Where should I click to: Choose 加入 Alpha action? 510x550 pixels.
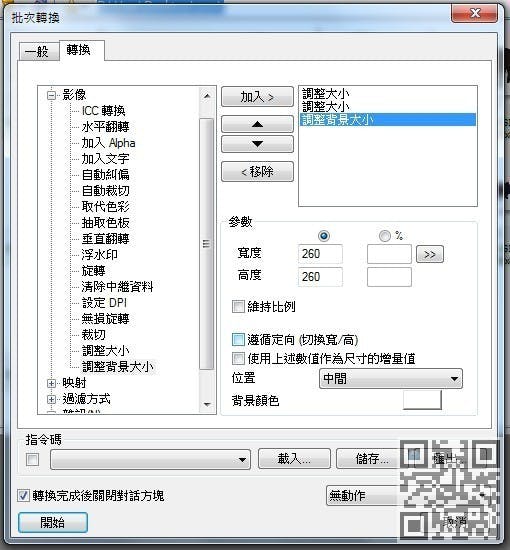(108, 143)
